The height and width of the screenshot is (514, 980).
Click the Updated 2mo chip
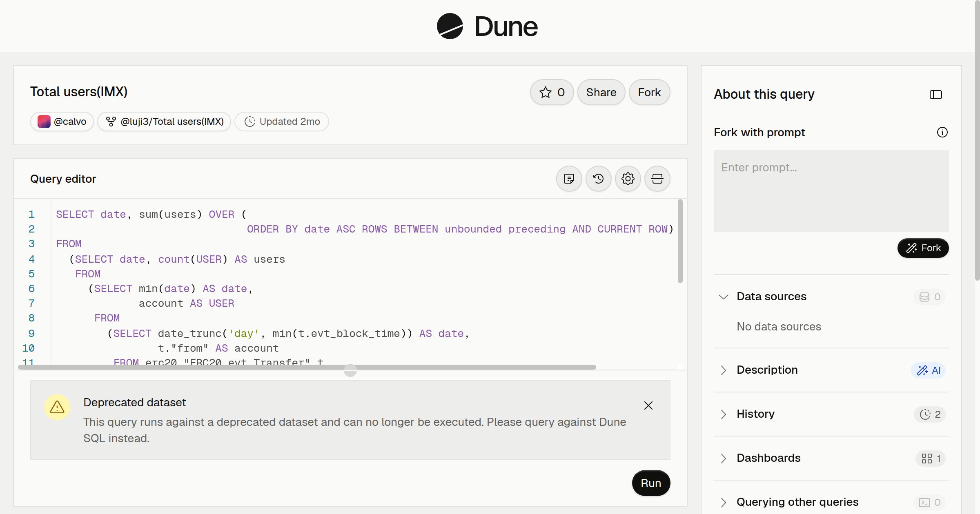tap(282, 122)
